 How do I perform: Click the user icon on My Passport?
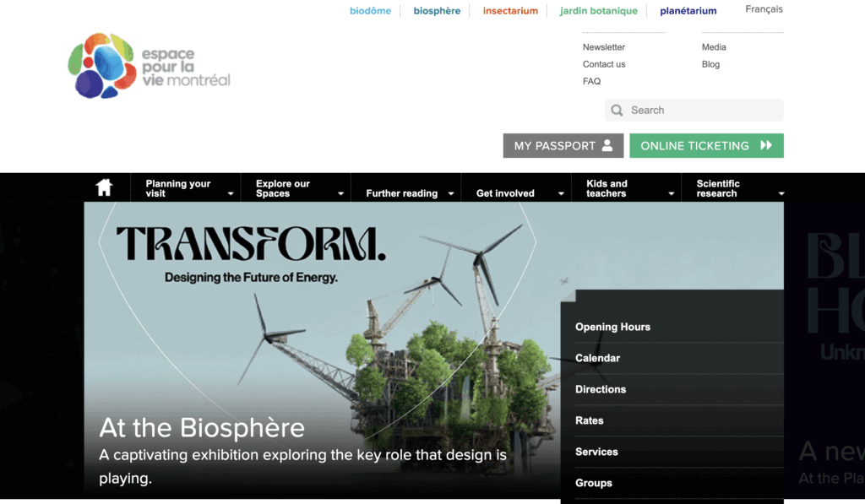tap(607, 145)
